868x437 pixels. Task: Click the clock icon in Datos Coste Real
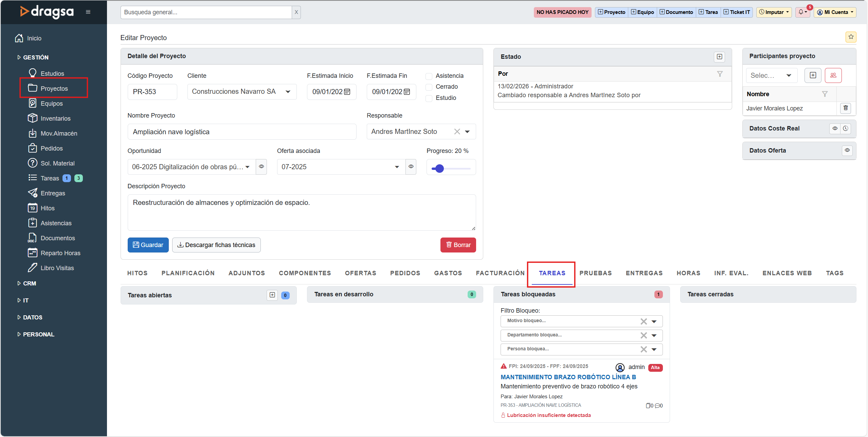click(846, 128)
